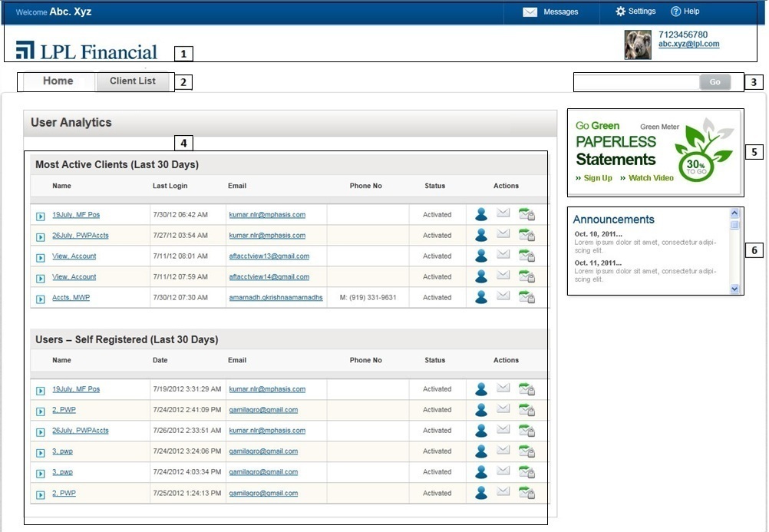Expand the Accts, MWP client row

coord(41,299)
